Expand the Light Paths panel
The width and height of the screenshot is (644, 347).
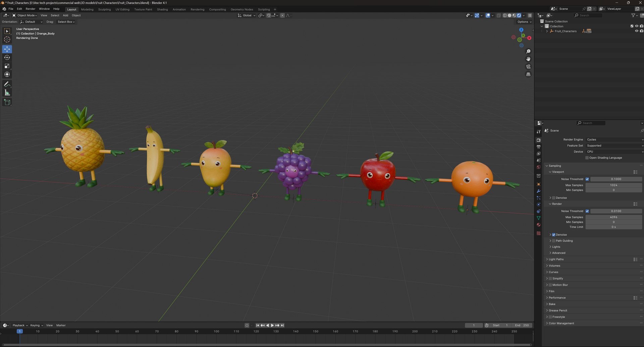tap(556, 259)
